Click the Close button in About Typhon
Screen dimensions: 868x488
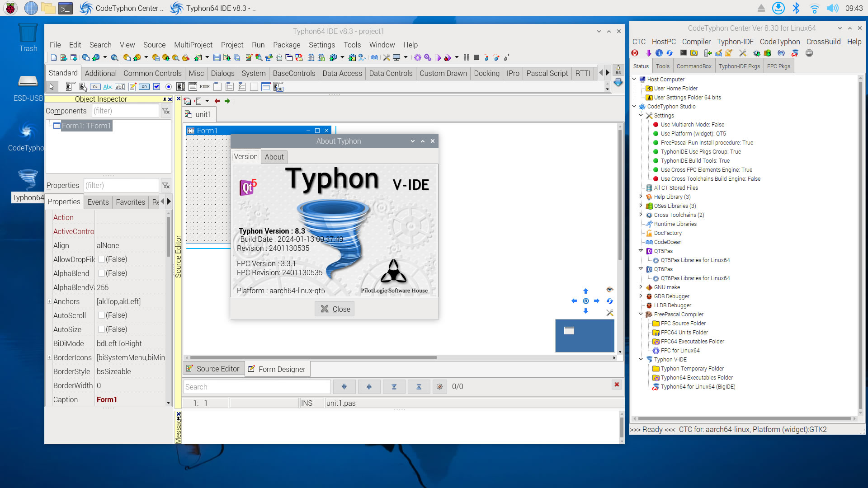tap(335, 309)
